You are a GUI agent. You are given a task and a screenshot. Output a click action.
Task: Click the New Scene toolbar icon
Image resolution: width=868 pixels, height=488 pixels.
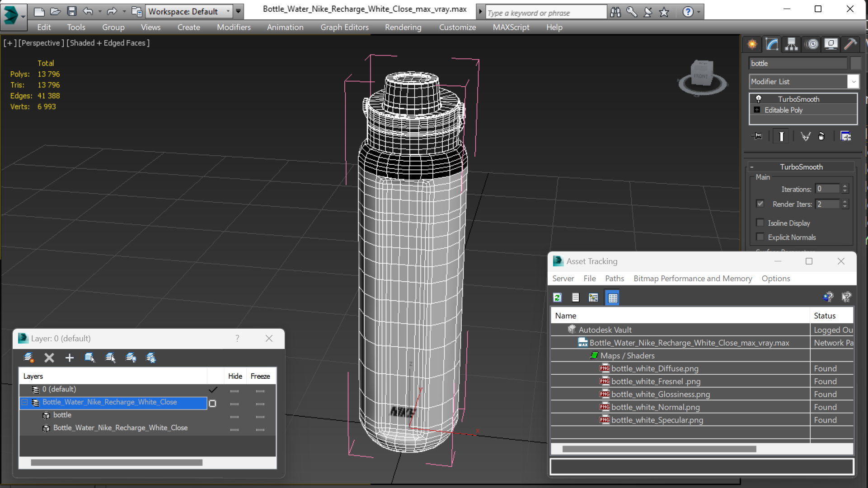pyautogui.click(x=39, y=11)
